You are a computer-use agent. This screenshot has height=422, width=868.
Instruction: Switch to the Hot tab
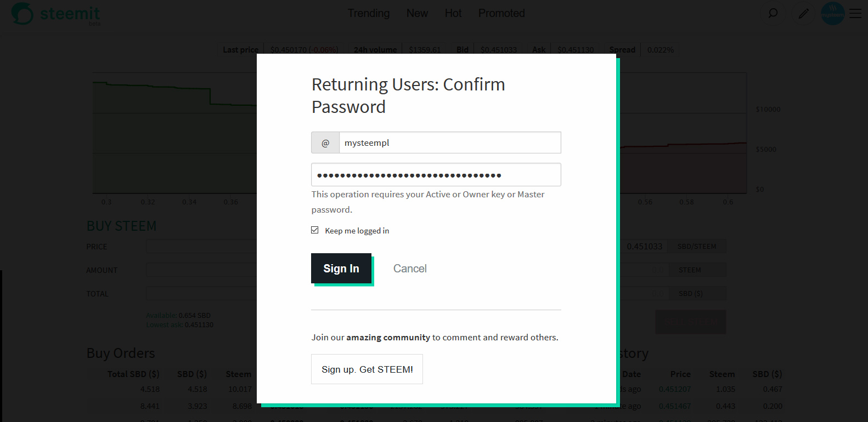453,13
